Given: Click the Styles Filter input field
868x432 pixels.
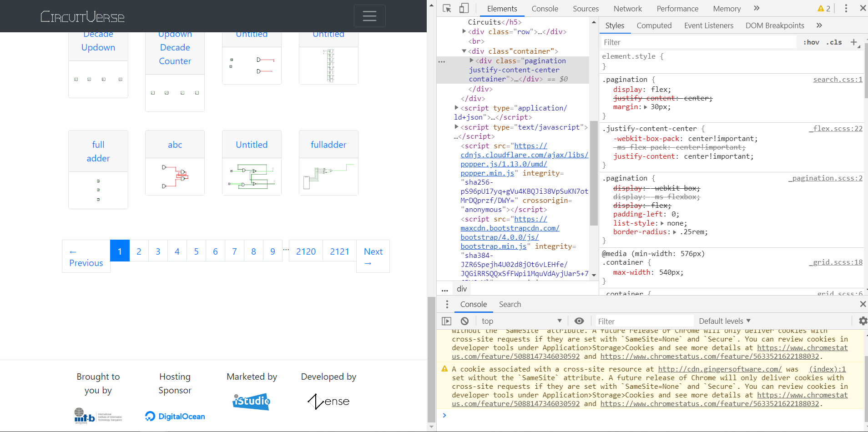Looking at the screenshot, I should coord(699,42).
